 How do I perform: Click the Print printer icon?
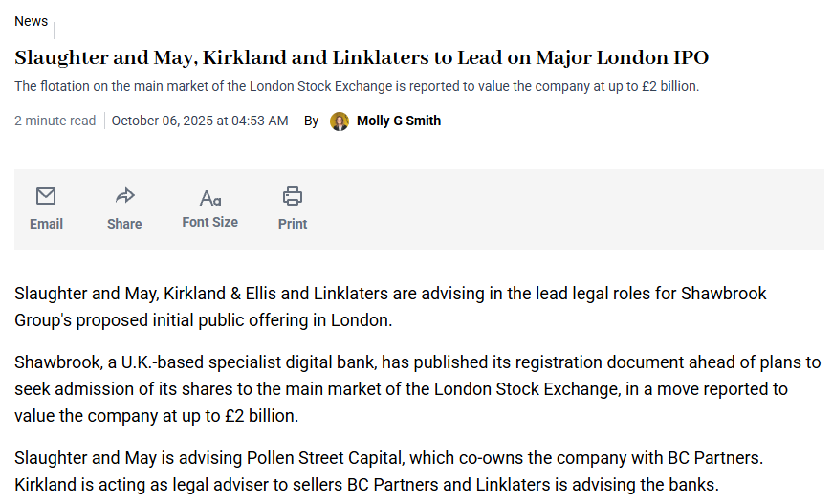pyautogui.click(x=293, y=196)
